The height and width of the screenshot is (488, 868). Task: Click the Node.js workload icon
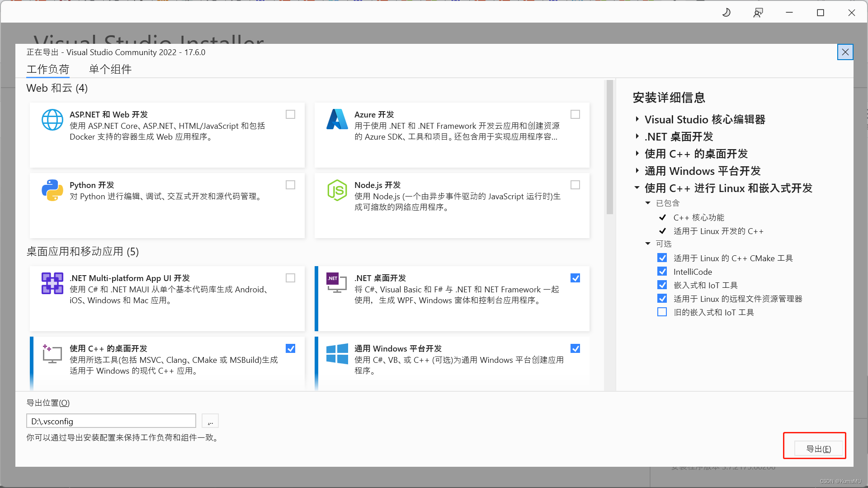(337, 190)
